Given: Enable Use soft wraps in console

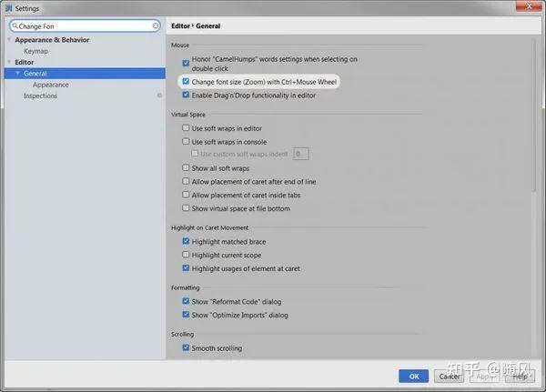Looking at the screenshot, I should click(186, 141).
